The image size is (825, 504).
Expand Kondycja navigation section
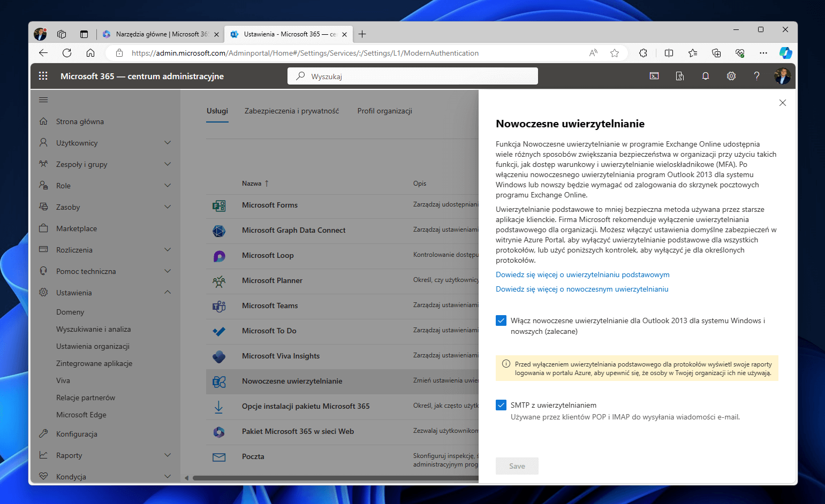(x=168, y=477)
